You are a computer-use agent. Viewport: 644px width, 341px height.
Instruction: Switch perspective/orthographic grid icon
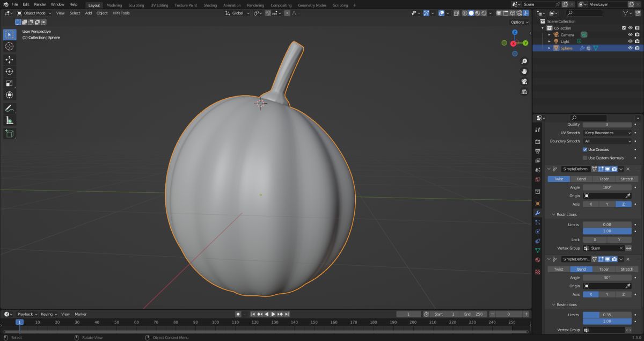pos(524,92)
